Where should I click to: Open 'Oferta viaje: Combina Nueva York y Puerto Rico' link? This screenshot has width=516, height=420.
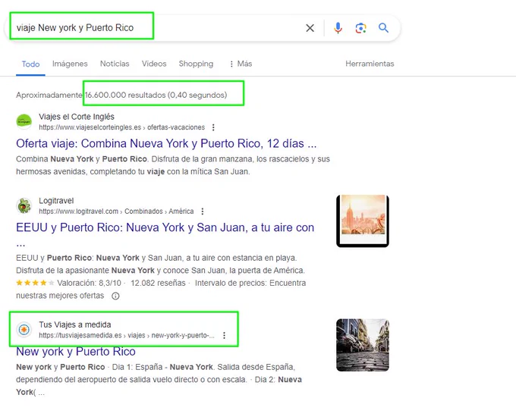[x=166, y=144]
